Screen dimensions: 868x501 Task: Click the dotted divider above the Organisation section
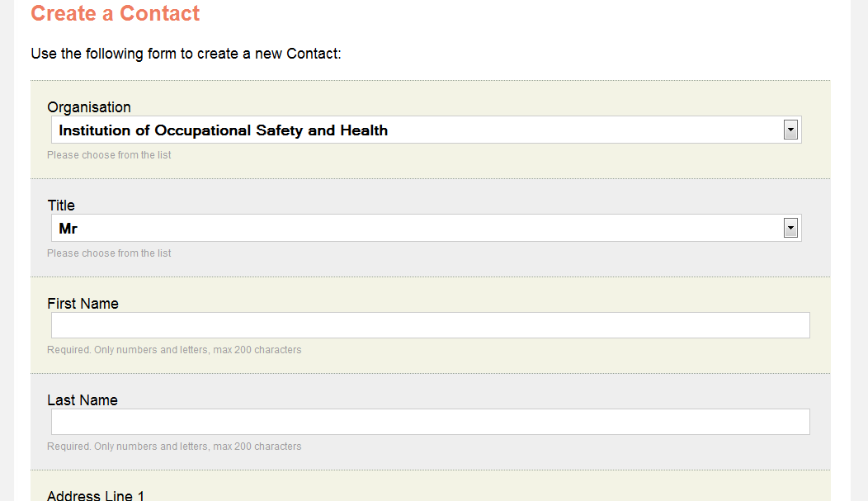tap(430, 81)
